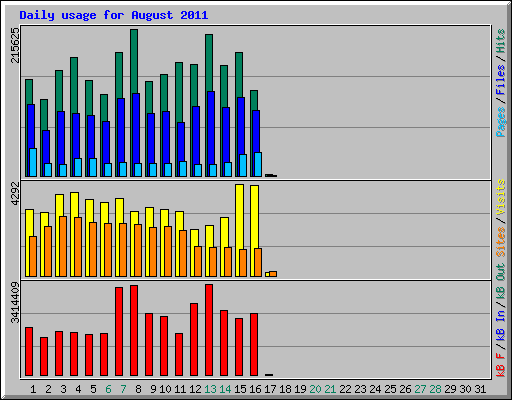Viewport: 512px width, 400px height.
Task: Click day label 24 on the x-axis
Action: pyautogui.click(x=375, y=389)
